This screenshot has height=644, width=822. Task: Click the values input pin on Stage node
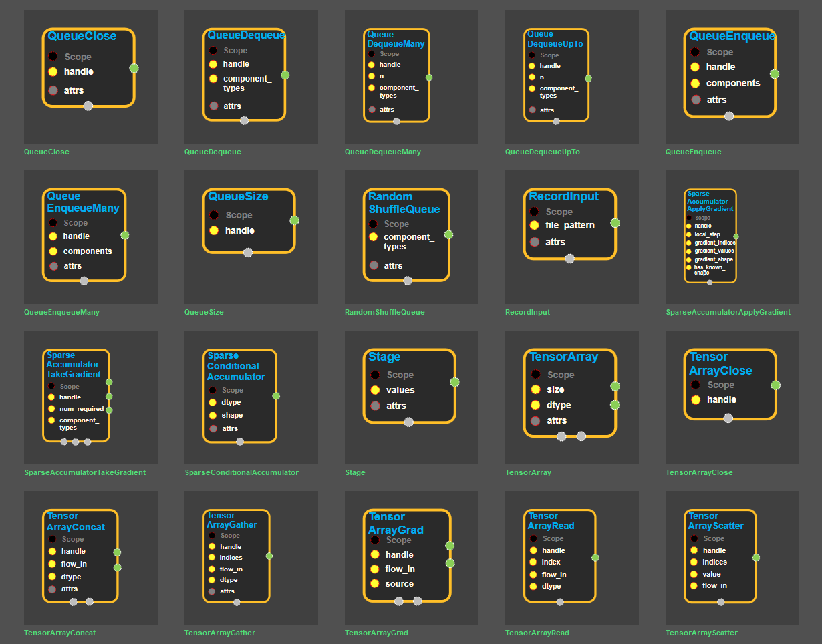(x=375, y=390)
